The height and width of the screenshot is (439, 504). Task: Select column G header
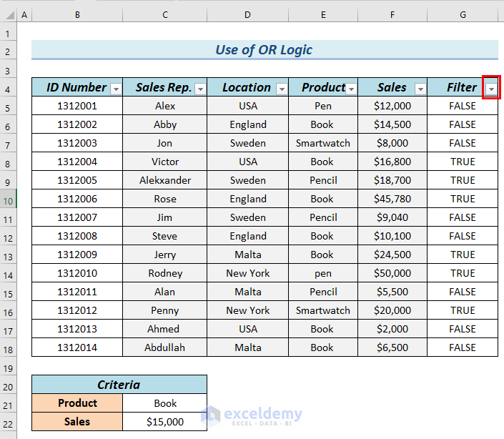[463, 15]
